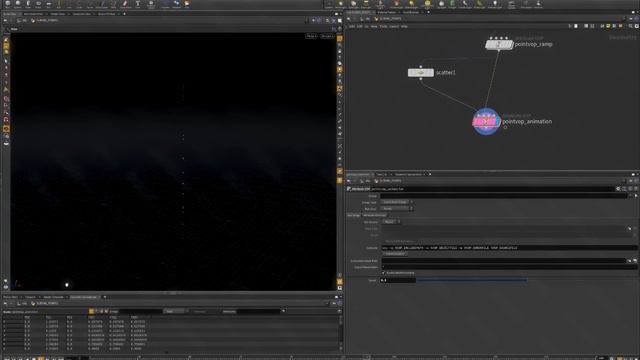
Task: Toggle display flag on pointvop_animation node
Action: tap(497, 121)
